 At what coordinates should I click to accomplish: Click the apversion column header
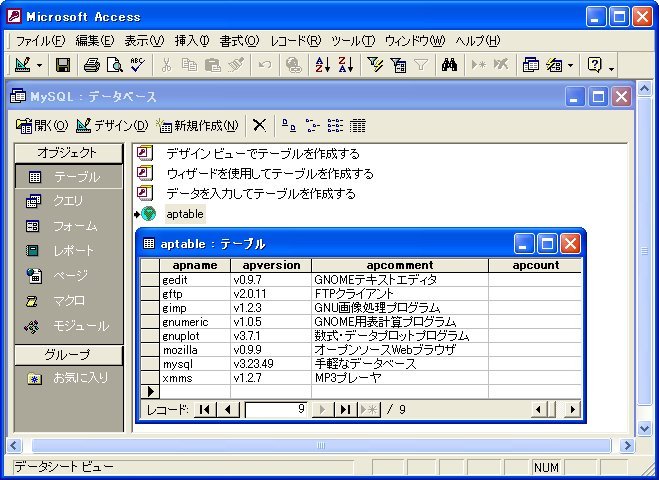[x=271, y=265]
